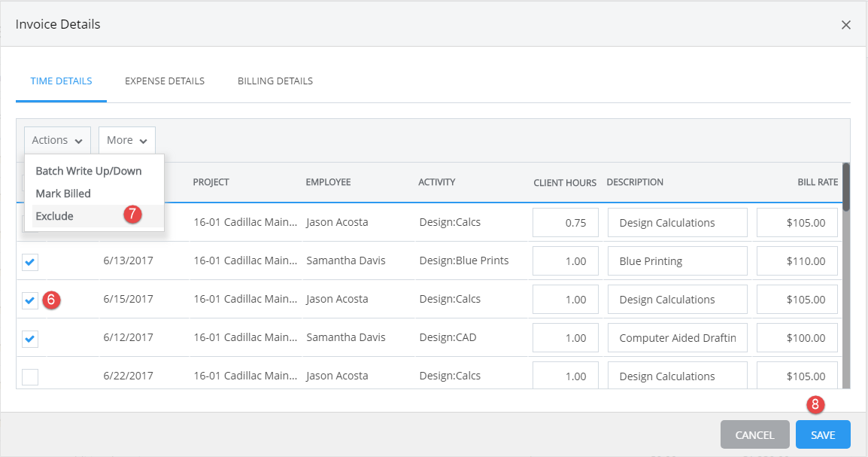The image size is (868, 457).
Task: Open the More dropdown menu
Action: [126, 140]
